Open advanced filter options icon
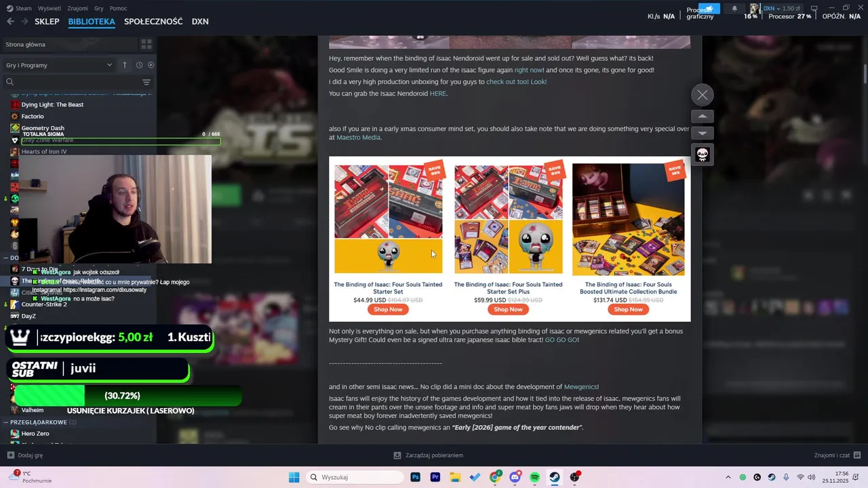Viewport: 868px width, 488px height. pos(146,82)
